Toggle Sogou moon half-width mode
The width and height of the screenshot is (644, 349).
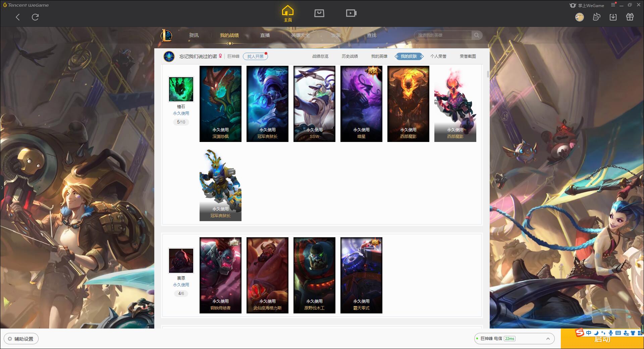coord(596,333)
